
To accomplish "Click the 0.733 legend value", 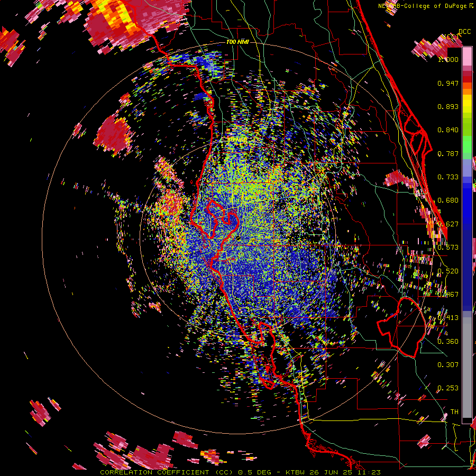I will [448, 177].
